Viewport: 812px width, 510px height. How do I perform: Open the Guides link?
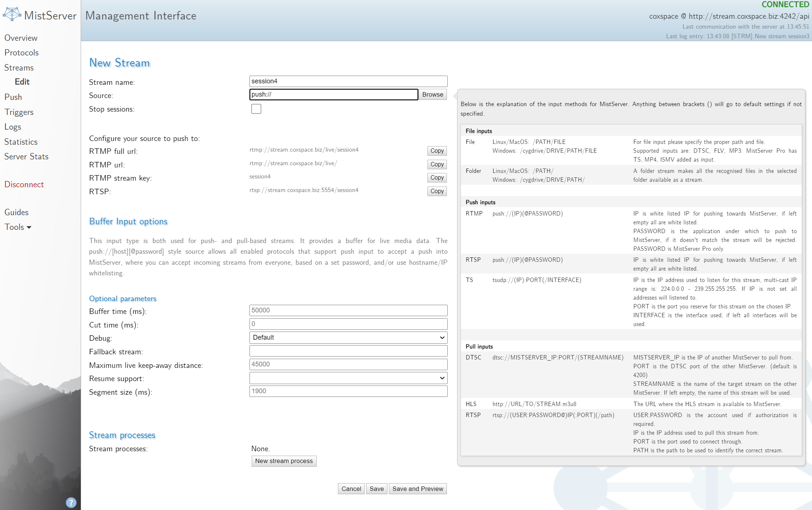(x=17, y=212)
